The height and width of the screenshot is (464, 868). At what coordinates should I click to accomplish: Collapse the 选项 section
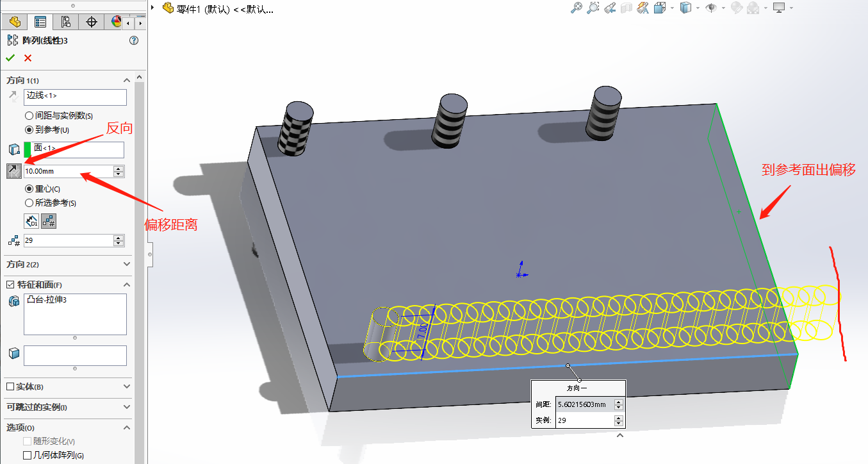coord(127,427)
